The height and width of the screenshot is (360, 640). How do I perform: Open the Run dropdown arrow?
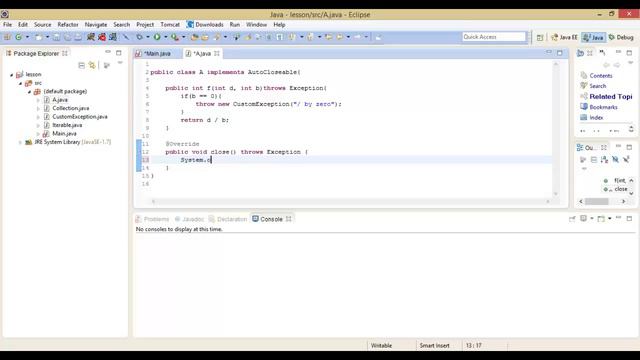165,37
